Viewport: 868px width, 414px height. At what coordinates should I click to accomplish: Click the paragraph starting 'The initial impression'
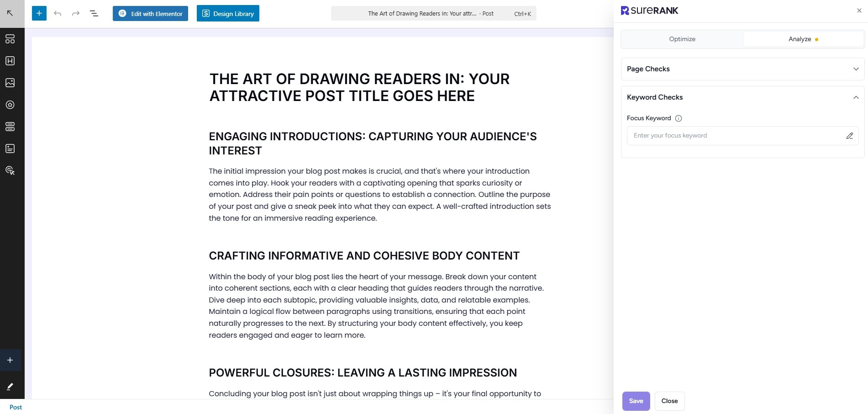(x=380, y=195)
